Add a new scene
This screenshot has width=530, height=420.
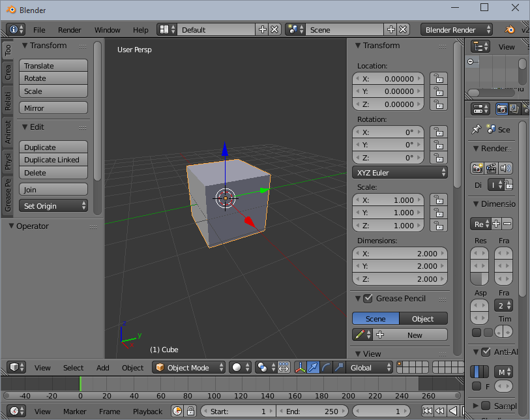[x=391, y=30]
